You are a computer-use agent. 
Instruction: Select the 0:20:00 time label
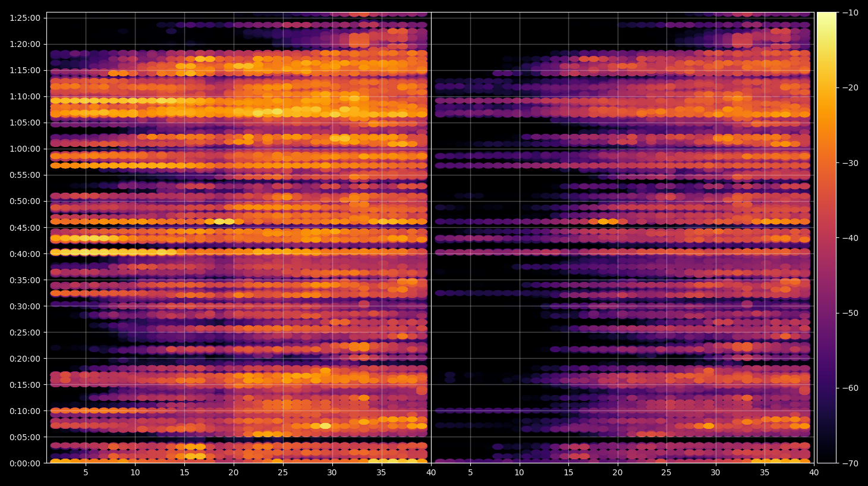coord(25,359)
